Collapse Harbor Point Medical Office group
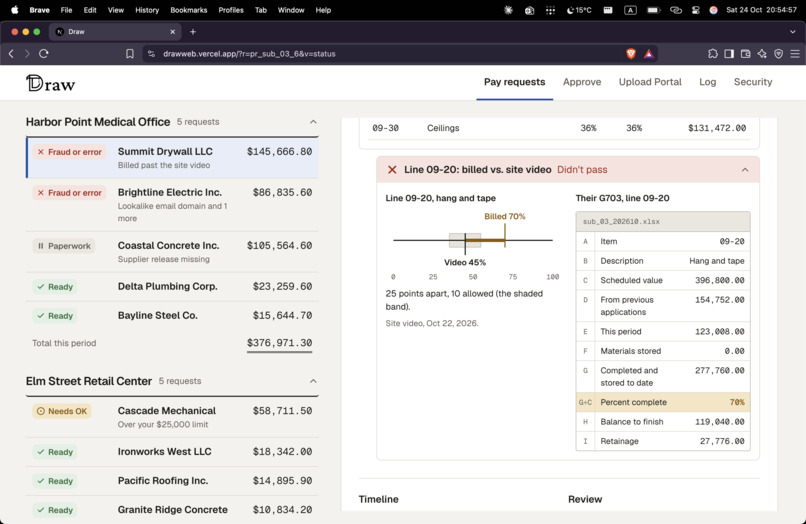 click(x=313, y=122)
